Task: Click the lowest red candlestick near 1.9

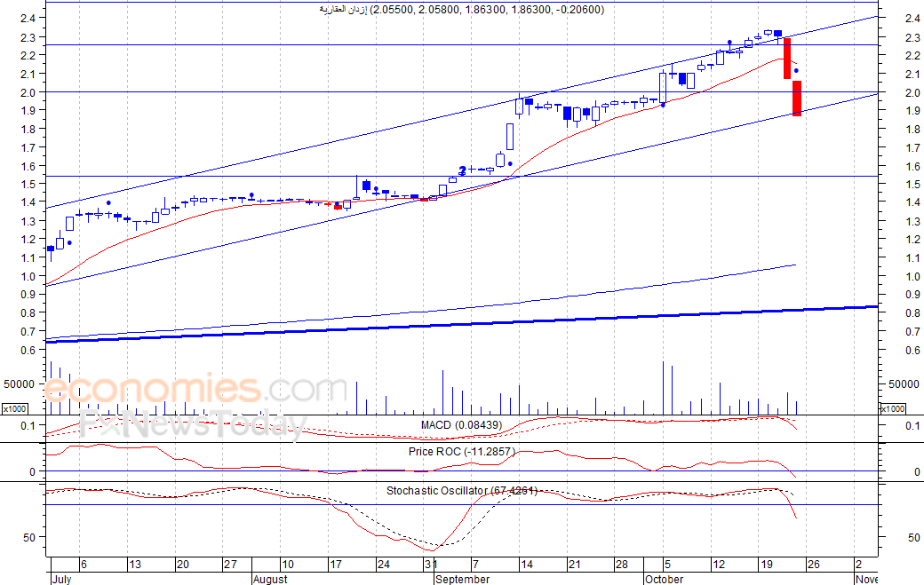Action: 797,99
